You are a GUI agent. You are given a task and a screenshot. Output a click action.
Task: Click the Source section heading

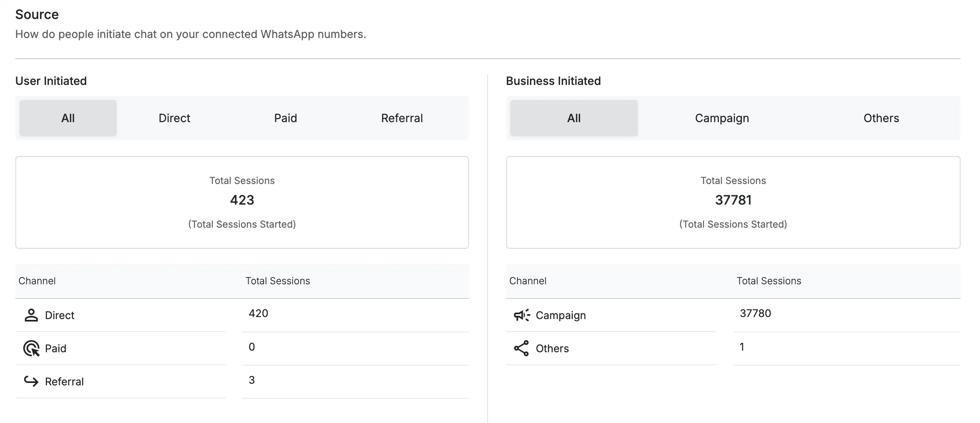click(37, 15)
